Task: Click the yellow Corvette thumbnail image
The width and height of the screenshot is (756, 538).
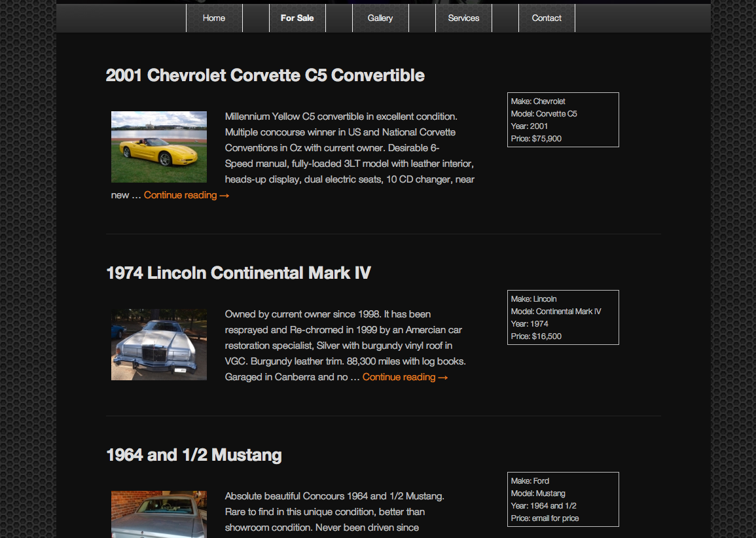Action: coord(159,147)
